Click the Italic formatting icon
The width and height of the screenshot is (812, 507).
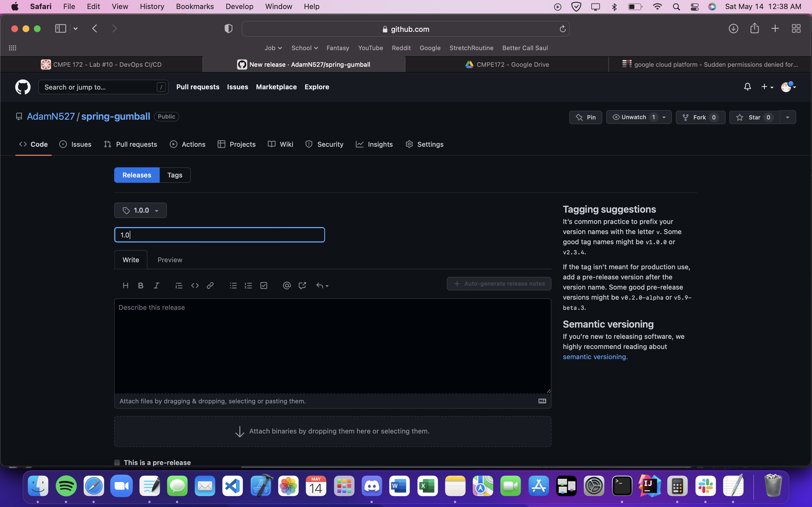[x=156, y=285]
